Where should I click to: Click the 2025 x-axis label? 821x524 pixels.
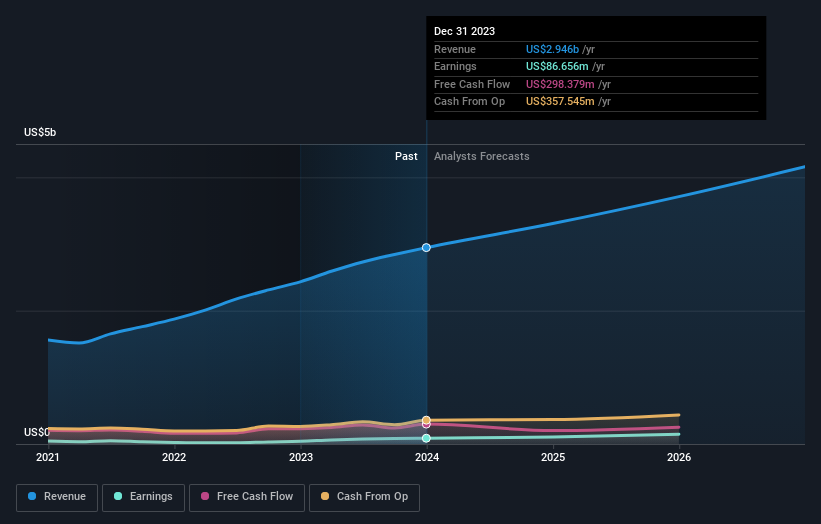pos(553,458)
